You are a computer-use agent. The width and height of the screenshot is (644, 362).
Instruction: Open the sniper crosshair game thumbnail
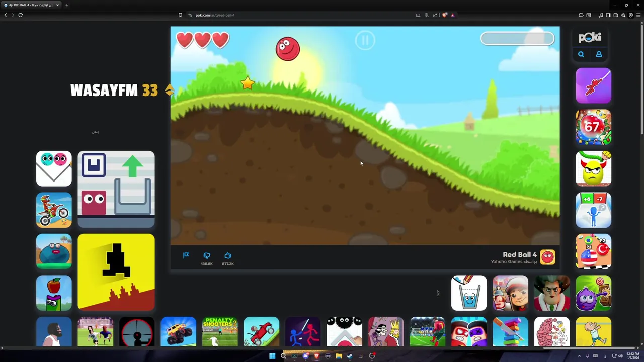coord(137,332)
